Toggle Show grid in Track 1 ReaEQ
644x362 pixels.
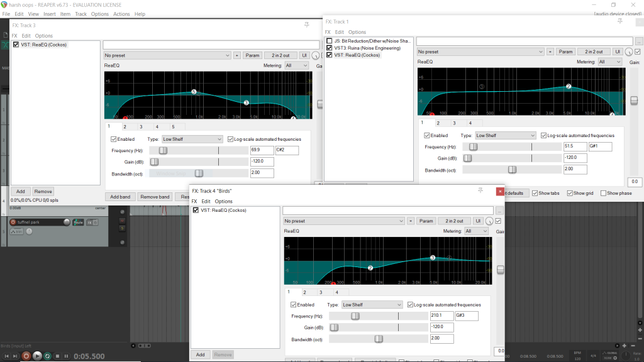coord(570,193)
